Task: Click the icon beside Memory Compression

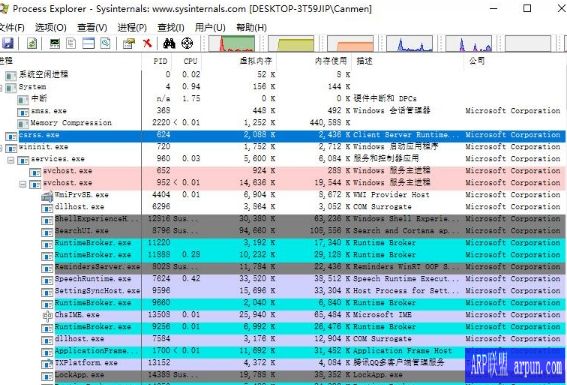Action: (x=23, y=124)
